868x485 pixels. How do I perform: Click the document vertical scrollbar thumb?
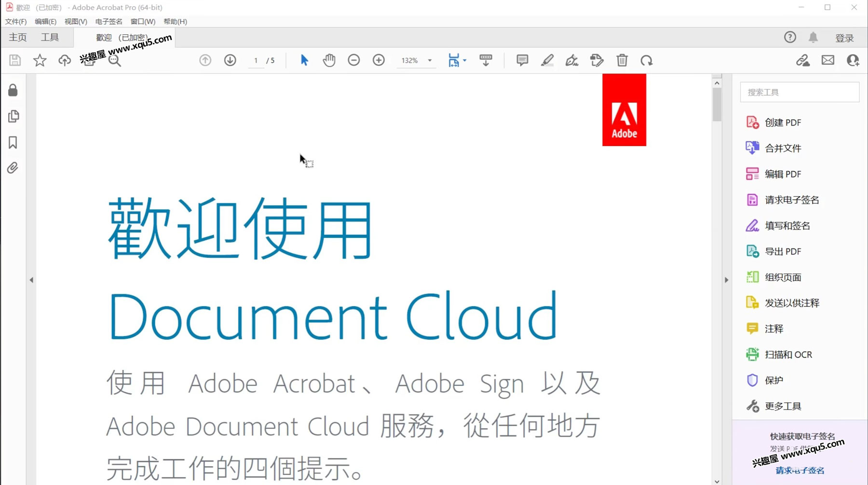[x=717, y=104]
